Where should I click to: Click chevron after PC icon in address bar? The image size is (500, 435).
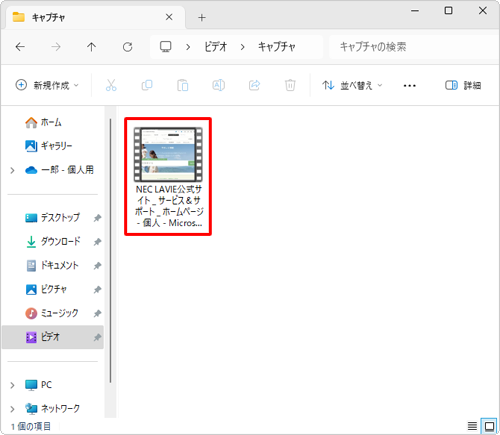(188, 47)
